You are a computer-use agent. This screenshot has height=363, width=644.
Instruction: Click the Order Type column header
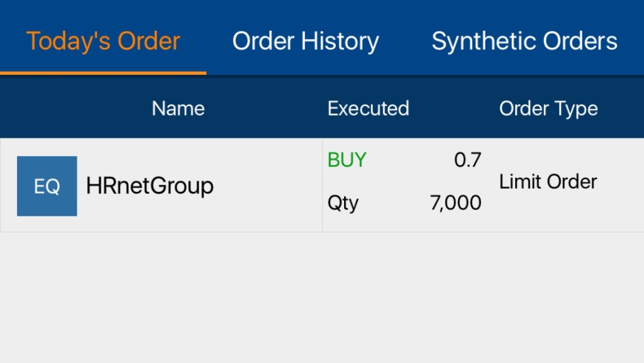tap(548, 108)
